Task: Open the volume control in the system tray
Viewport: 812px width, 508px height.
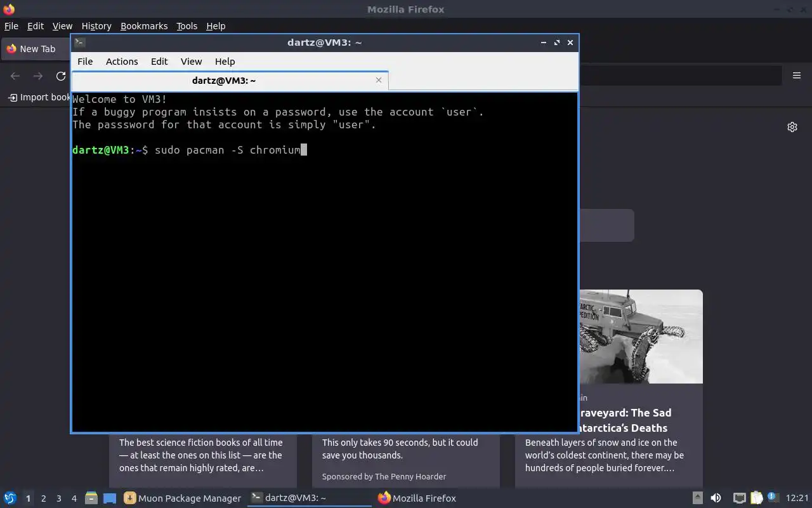Action: [x=716, y=498]
